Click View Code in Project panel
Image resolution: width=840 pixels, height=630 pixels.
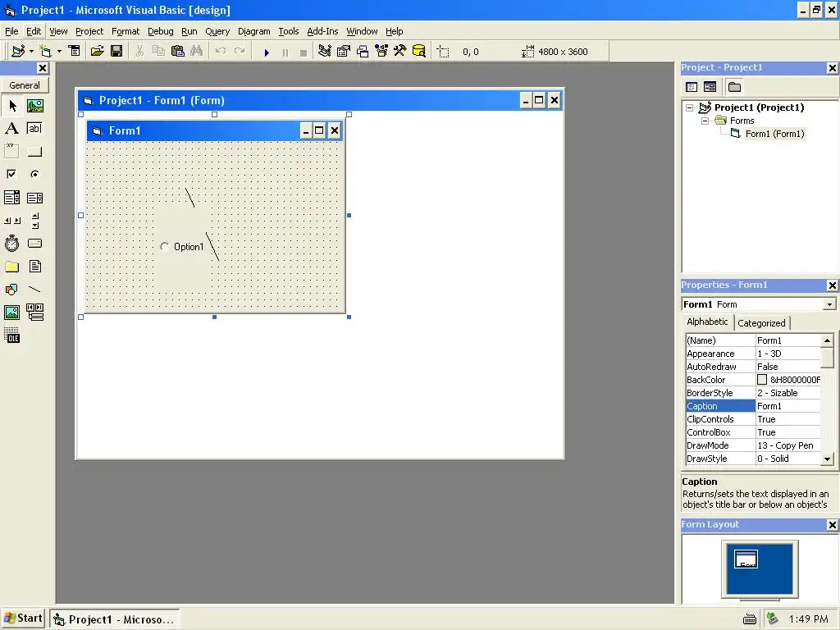click(692, 87)
